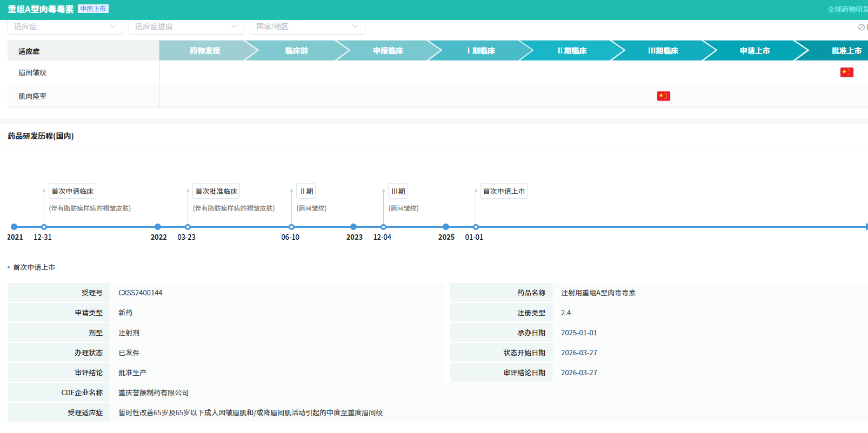The image size is (868, 433).
Task: Click acceptance number CXSS2400144
Action: coord(141,293)
